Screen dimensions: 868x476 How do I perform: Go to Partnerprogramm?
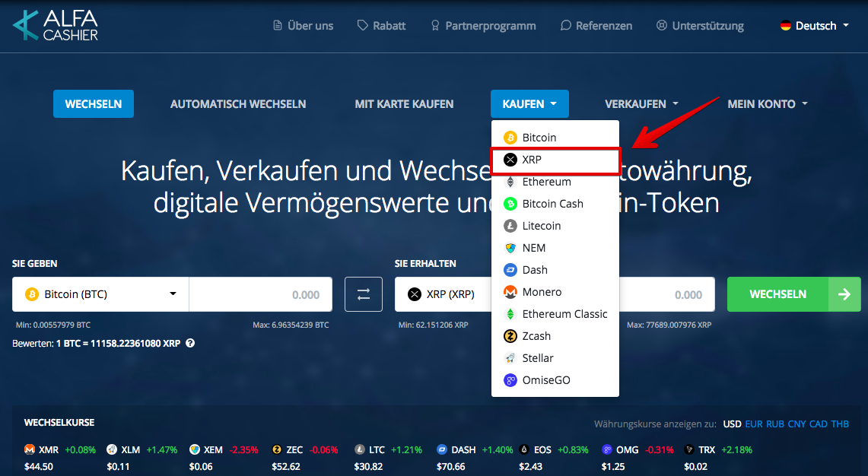[483, 25]
